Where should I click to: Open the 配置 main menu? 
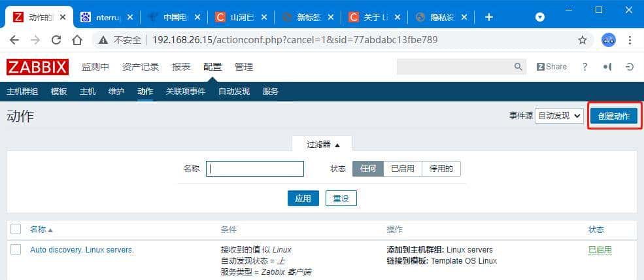click(x=212, y=67)
